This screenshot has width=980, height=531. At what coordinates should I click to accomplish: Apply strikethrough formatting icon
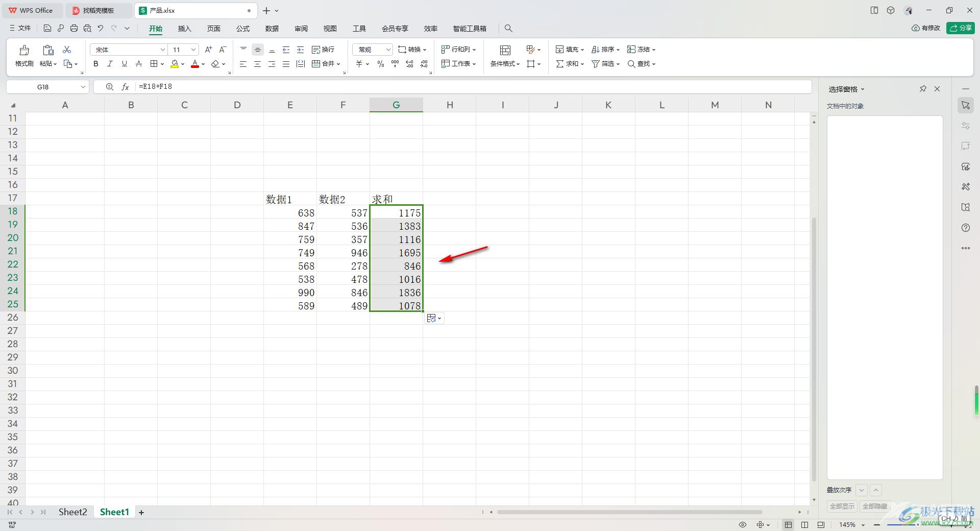(139, 64)
